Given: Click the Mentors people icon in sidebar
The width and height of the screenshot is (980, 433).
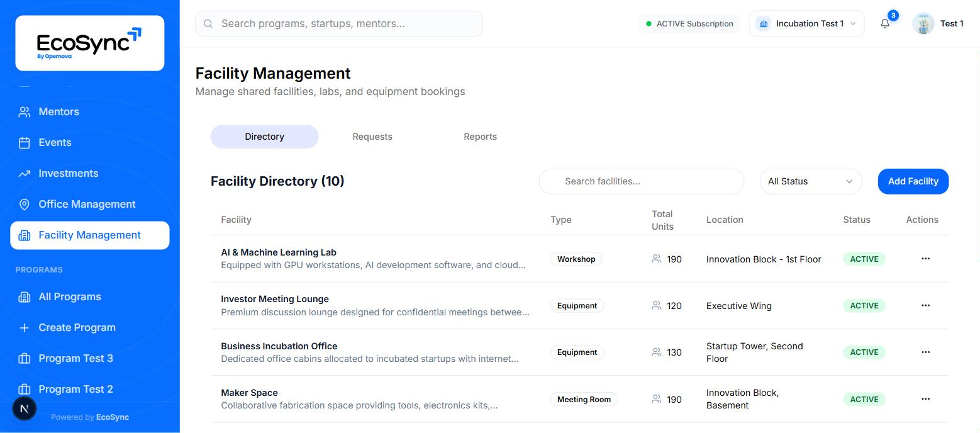Looking at the screenshot, I should click(25, 112).
